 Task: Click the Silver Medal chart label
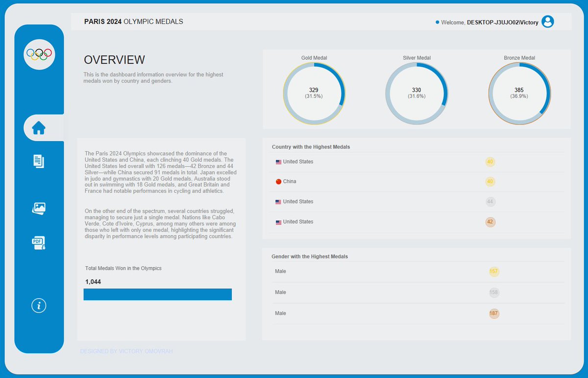(x=417, y=58)
